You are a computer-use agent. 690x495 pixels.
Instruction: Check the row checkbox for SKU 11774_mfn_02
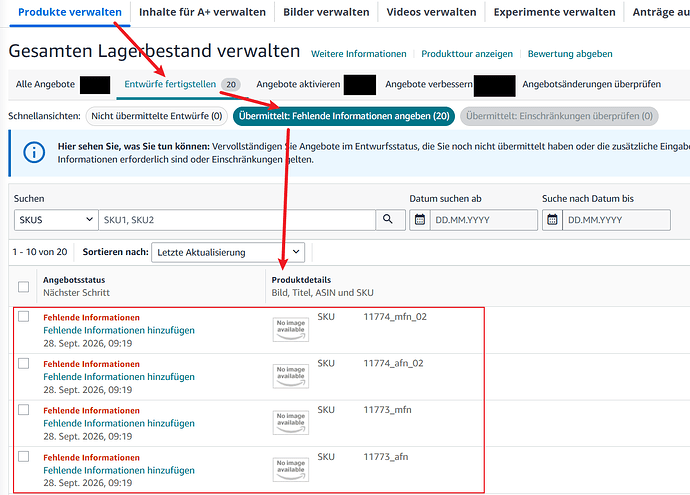(x=23, y=316)
